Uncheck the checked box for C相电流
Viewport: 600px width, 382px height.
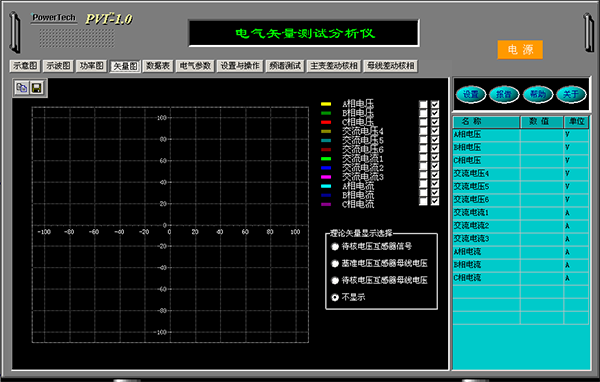tap(435, 201)
